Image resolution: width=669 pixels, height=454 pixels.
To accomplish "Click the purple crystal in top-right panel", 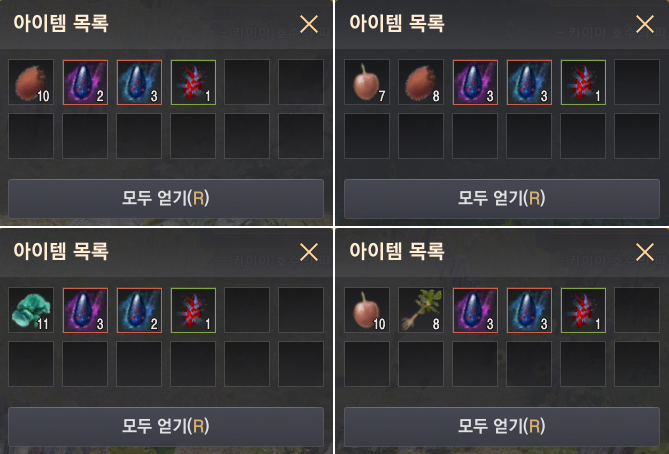I will pyautogui.click(x=475, y=82).
